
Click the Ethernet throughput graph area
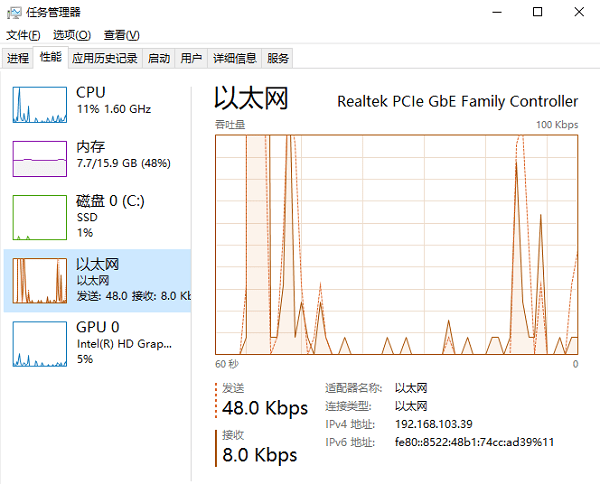(397, 245)
